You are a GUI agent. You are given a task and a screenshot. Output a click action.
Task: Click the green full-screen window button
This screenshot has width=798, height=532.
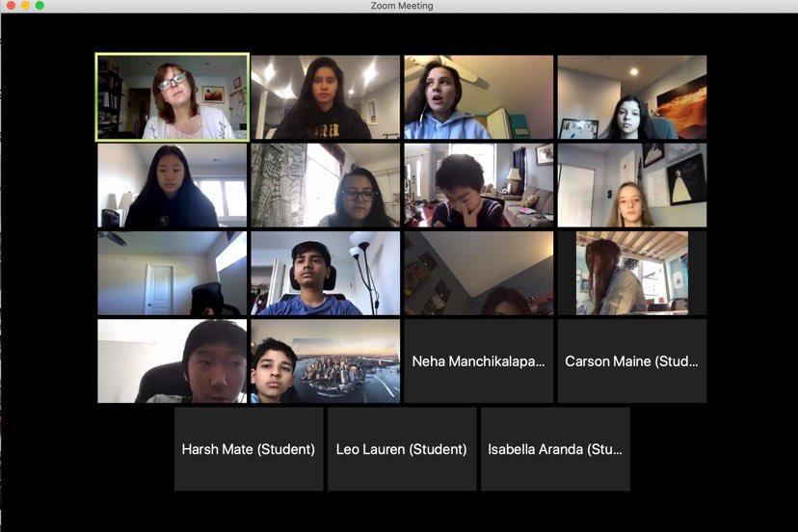pos(40,5)
